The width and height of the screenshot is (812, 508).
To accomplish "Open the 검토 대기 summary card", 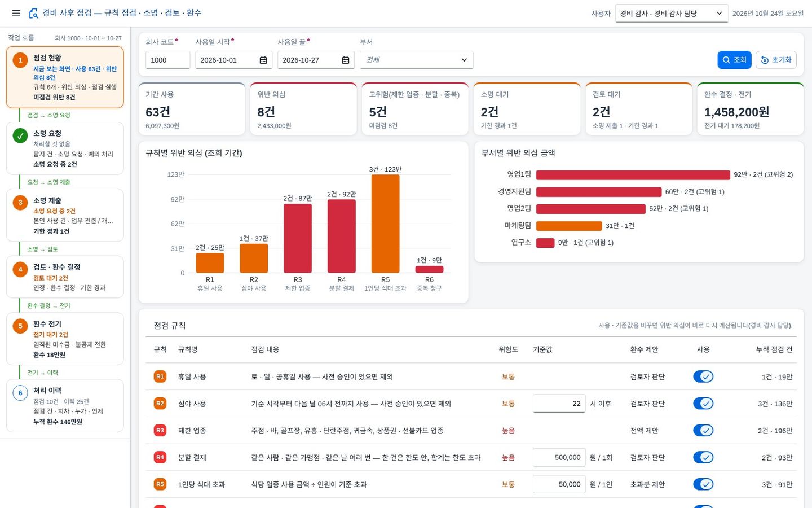I will click(639, 109).
